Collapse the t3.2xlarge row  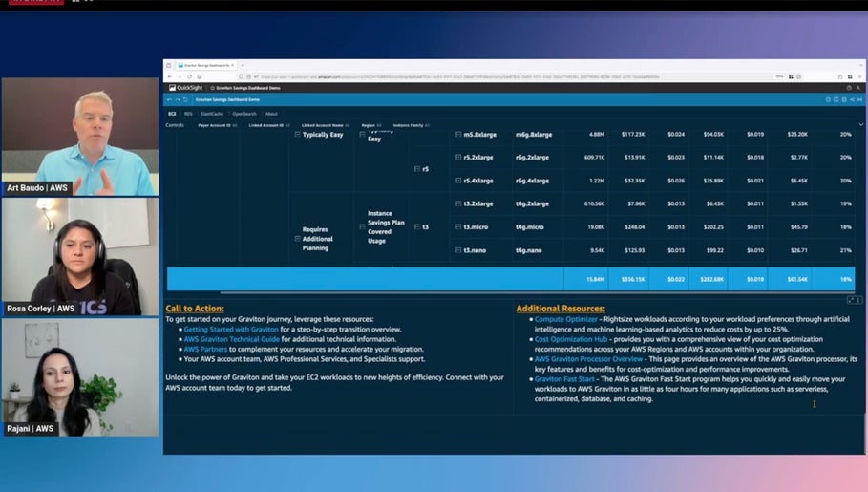pyautogui.click(x=458, y=203)
